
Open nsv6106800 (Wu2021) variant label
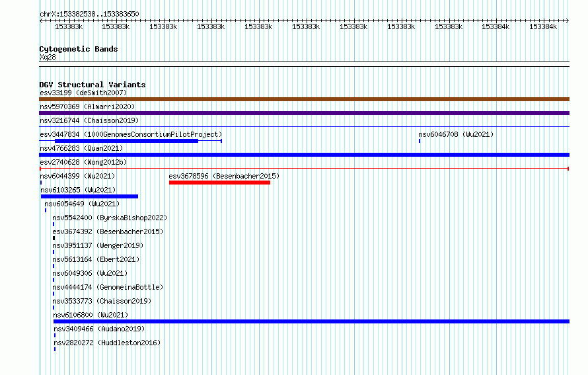(x=91, y=315)
